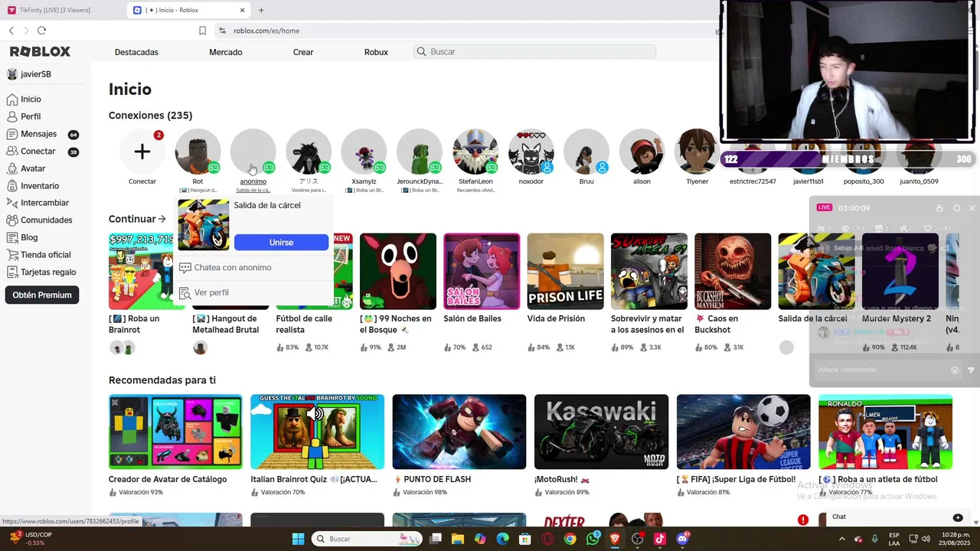
Task: Click the Obtén Premium button
Action: tap(42, 295)
